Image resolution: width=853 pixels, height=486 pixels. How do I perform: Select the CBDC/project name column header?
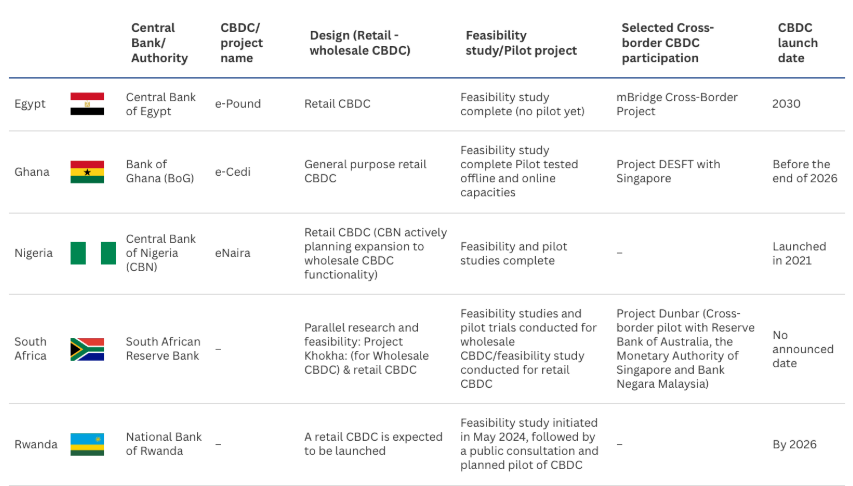coord(241,43)
